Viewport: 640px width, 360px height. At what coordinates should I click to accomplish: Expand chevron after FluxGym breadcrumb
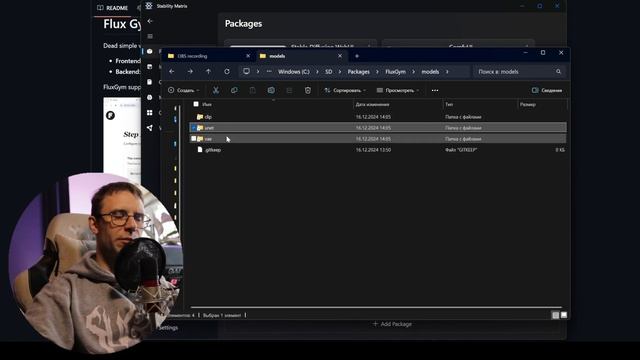tap(413, 71)
